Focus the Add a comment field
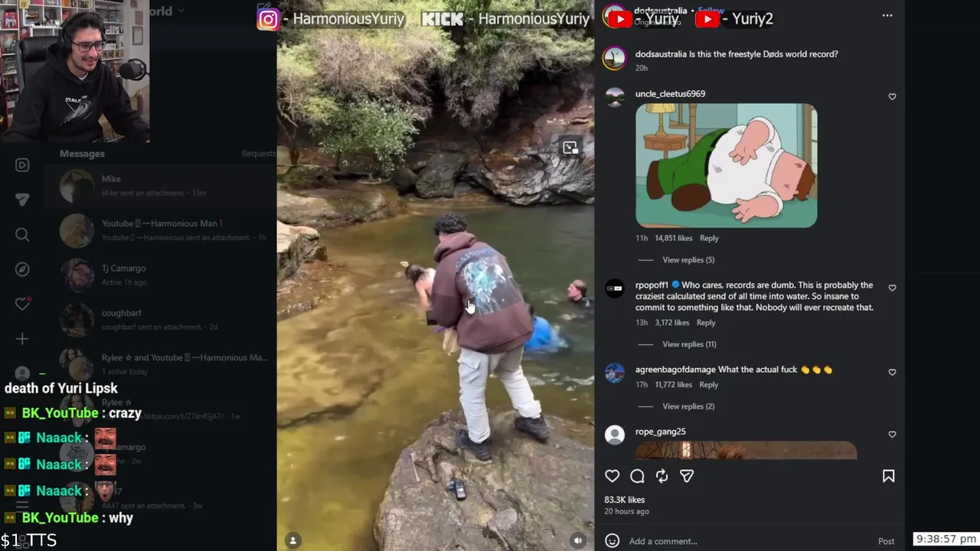980x551 pixels. (747, 541)
